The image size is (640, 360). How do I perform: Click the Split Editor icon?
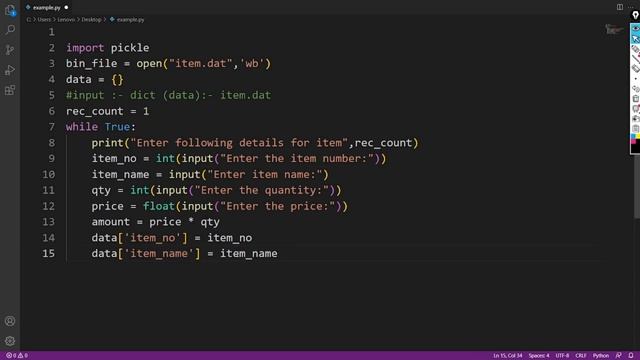pyautogui.click(x=620, y=7)
